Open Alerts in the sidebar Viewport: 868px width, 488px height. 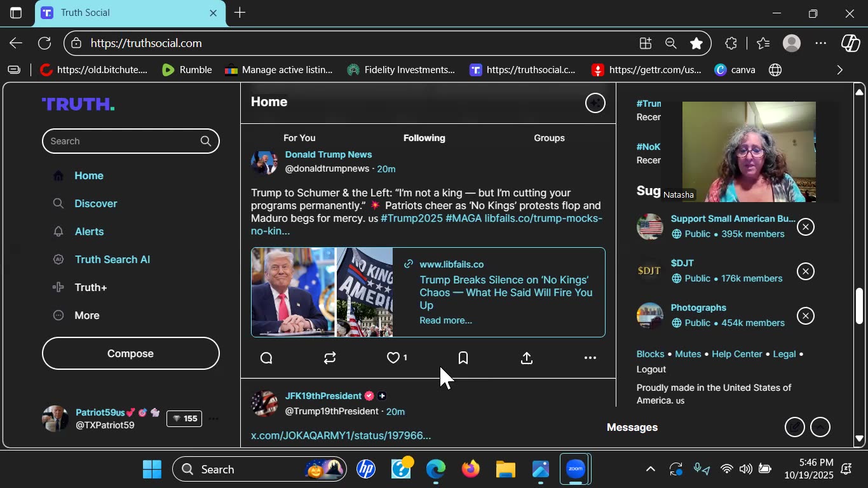(x=89, y=232)
